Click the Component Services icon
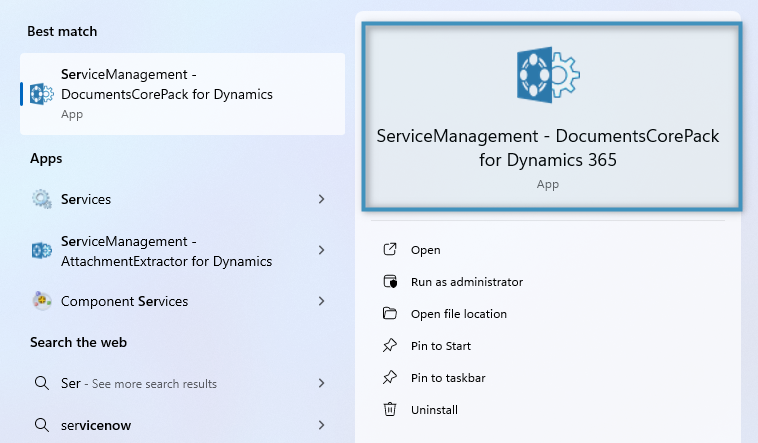Image resolution: width=758 pixels, height=443 pixels. tap(42, 301)
